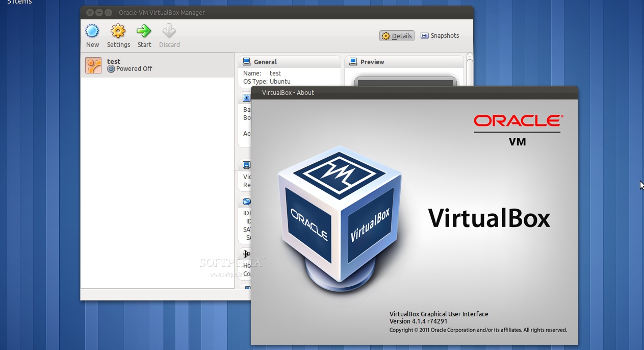This screenshot has width=644, height=350.
Task: Select the 'test' VM in the list
Action: pos(158,65)
